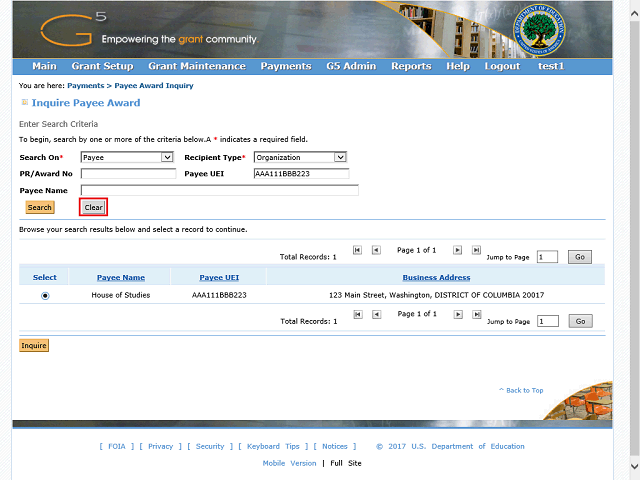The height and width of the screenshot is (480, 640).
Task: Go to previous page in top pager
Action: coord(376,250)
